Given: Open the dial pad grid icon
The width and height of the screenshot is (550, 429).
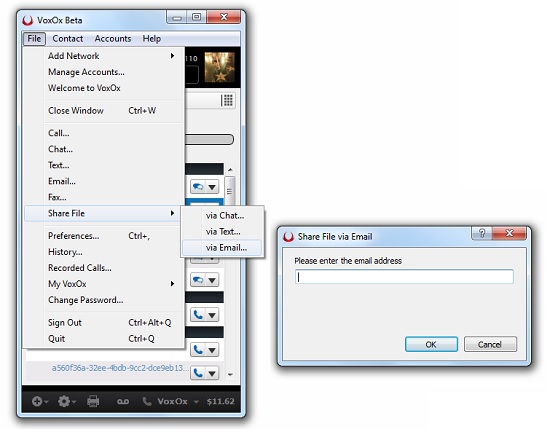Looking at the screenshot, I should click(228, 100).
